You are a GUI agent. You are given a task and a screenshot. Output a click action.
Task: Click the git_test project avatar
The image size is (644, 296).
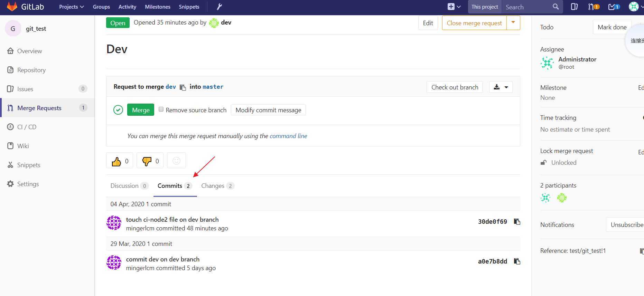tap(13, 29)
